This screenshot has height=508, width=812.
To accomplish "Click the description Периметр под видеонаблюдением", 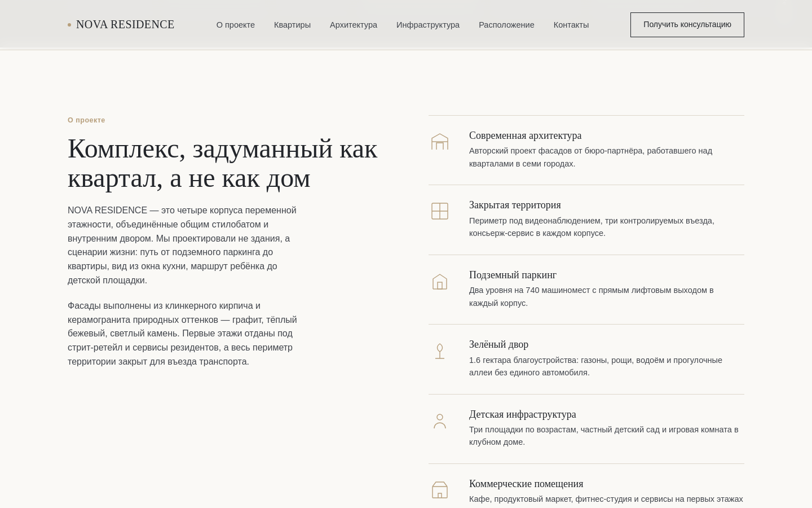I will coord(592,227).
